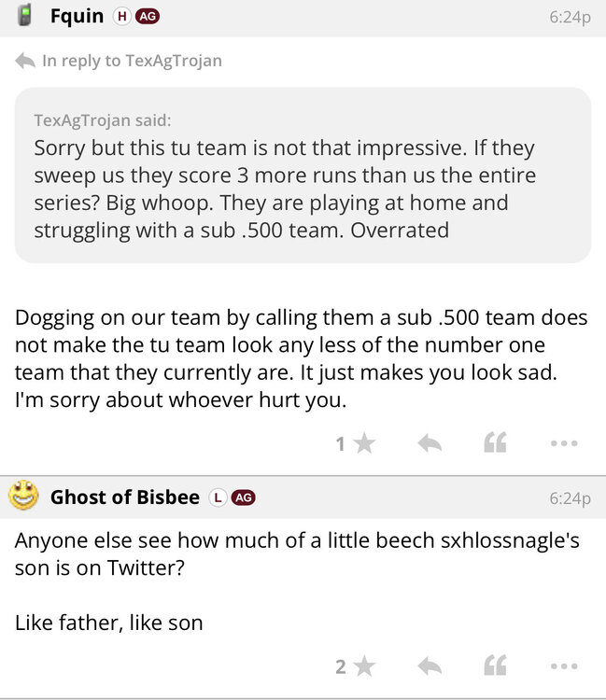Open more options for Fquin's post

click(x=564, y=444)
